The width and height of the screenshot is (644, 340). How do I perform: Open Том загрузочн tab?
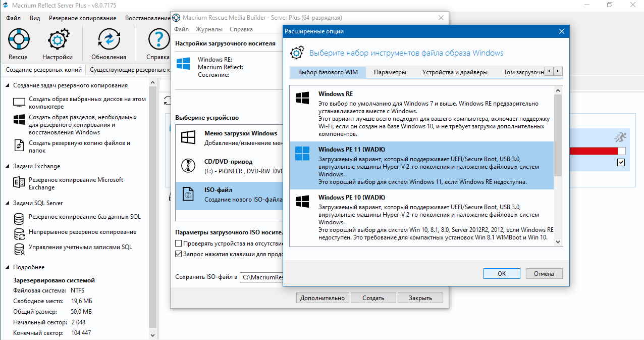coord(523,72)
